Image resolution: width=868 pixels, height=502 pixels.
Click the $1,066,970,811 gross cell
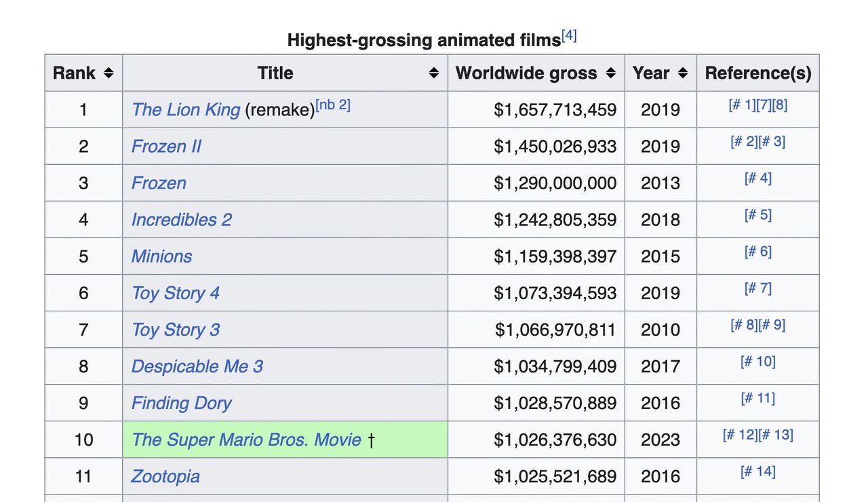555,330
